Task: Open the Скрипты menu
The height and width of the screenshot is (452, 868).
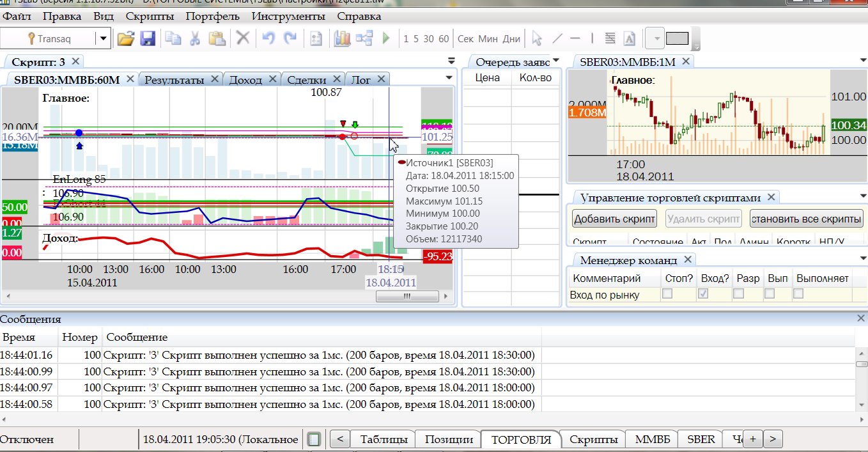Action: [x=150, y=17]
